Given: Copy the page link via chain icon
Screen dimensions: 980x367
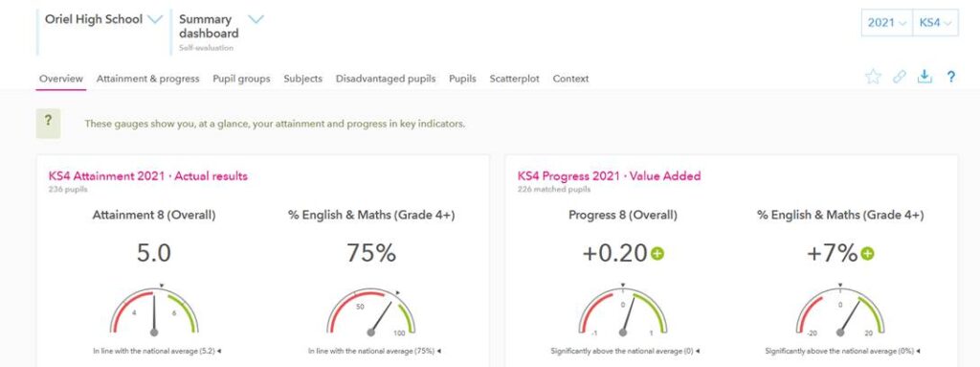Looking at the screenshot, I should [899, 77].
